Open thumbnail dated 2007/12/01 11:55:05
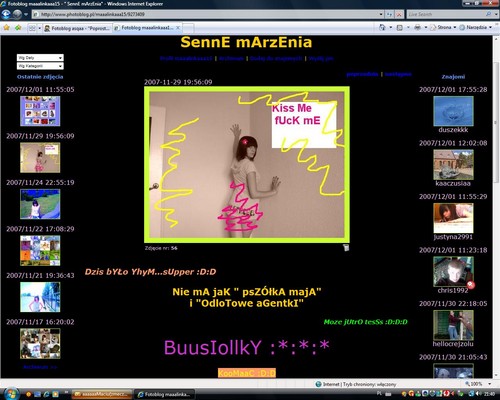 click(40, 111)
